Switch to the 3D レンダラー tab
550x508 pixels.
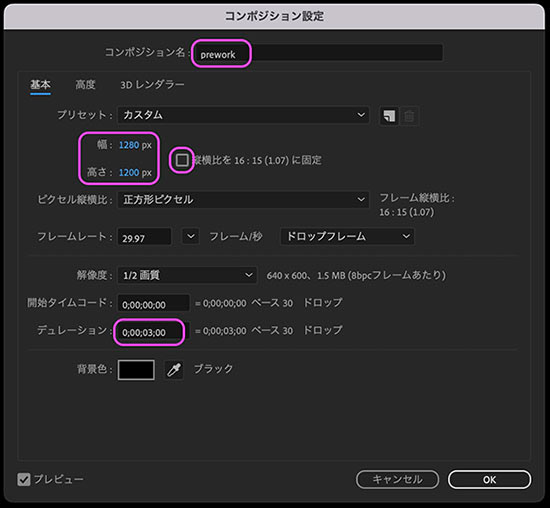pyautogui.click(x=153, y=85)
